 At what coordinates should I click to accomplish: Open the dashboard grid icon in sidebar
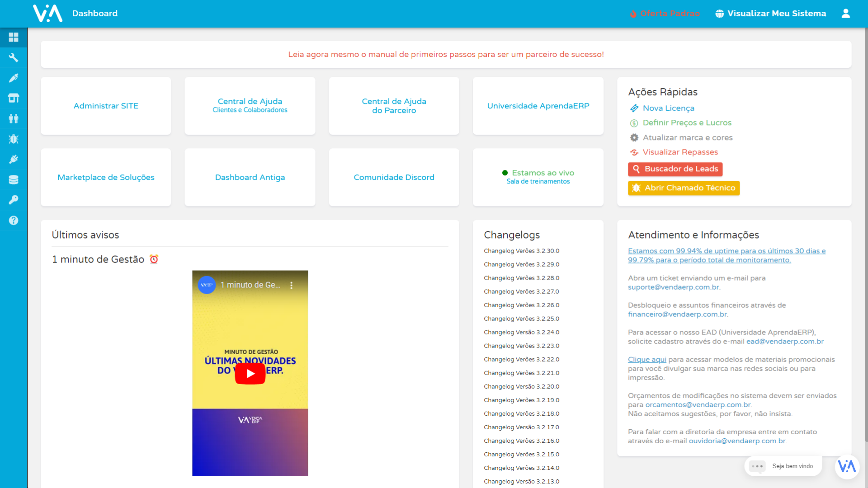point(14,37)
